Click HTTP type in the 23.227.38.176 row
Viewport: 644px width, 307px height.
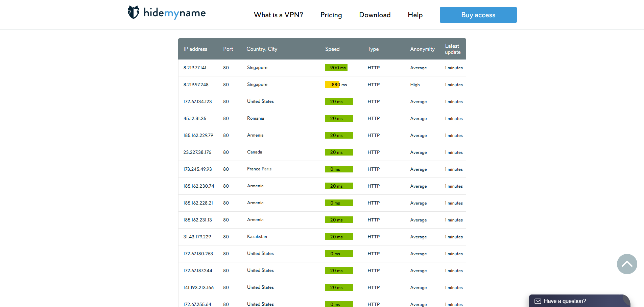click(x=374, y=152)
